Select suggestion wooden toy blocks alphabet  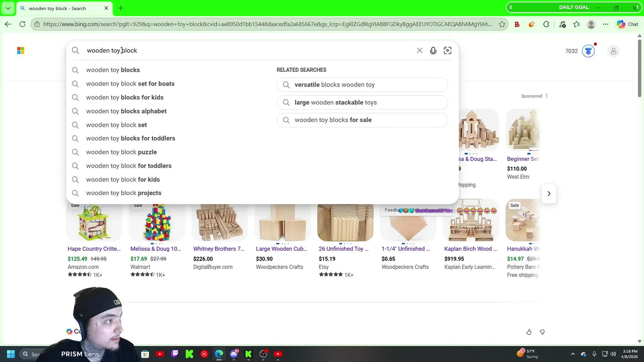126,111
